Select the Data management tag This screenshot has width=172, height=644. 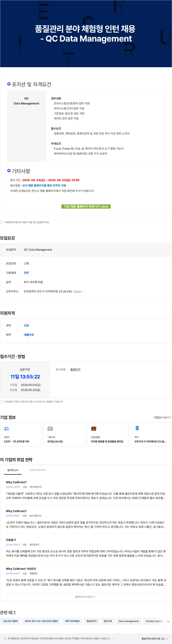129,621
